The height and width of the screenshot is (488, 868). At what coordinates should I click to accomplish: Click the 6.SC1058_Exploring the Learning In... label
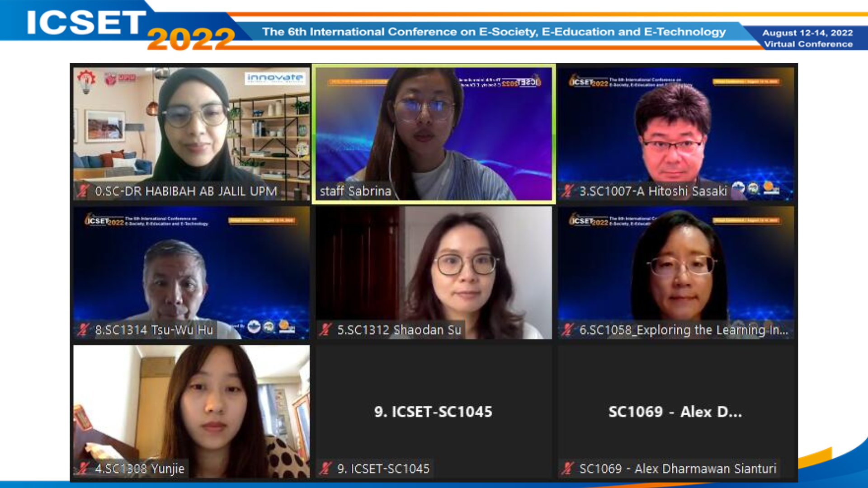click(684, 330)
